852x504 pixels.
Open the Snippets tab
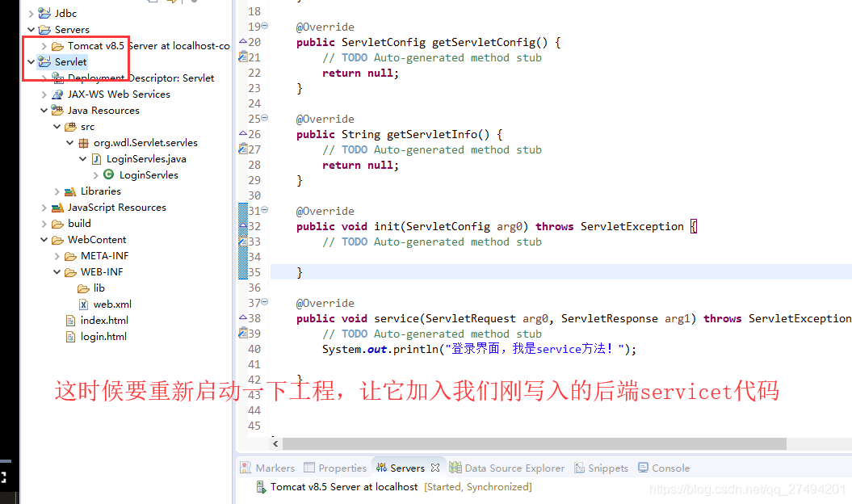pos(601,468)
